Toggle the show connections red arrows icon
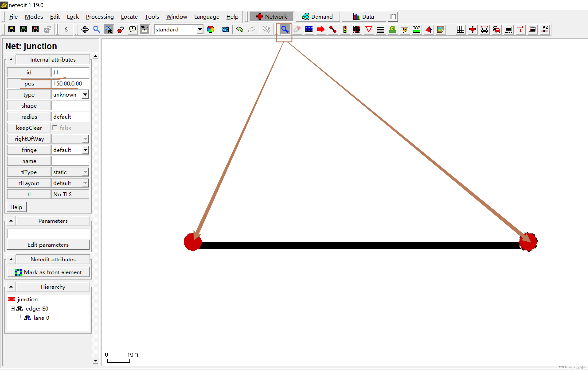The width and height of the screenshot is (588, 371). pyautogui.click(x=520, y=29)
